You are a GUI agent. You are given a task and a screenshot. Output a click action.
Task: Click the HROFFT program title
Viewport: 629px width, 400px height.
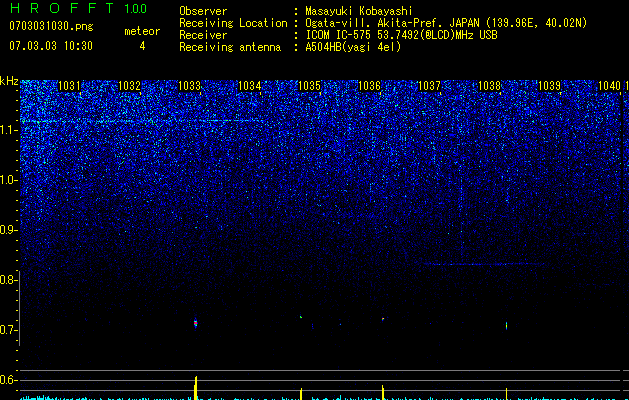click(62, 8)
